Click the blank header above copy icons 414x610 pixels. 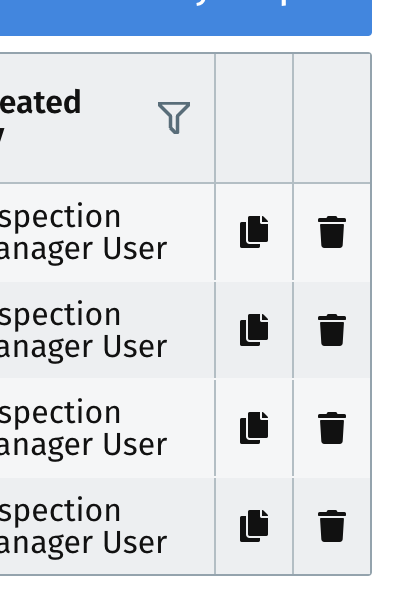tap(254, 118)
